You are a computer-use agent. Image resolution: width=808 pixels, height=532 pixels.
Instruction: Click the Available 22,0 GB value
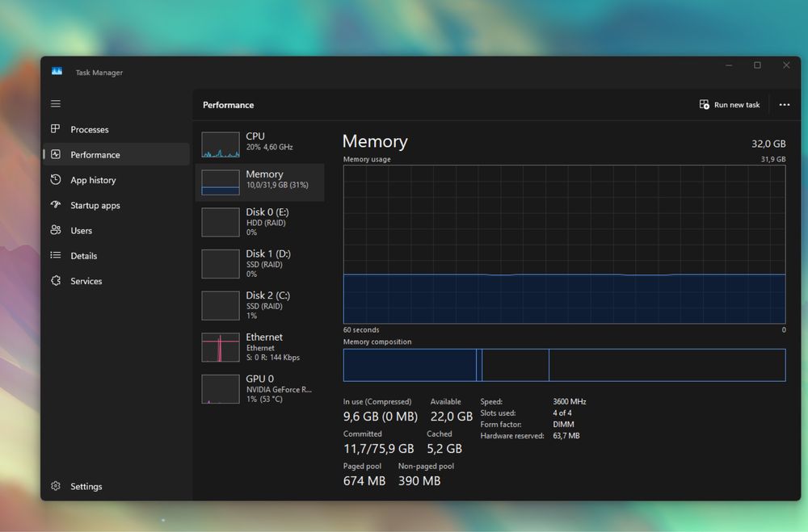(452, 416)
